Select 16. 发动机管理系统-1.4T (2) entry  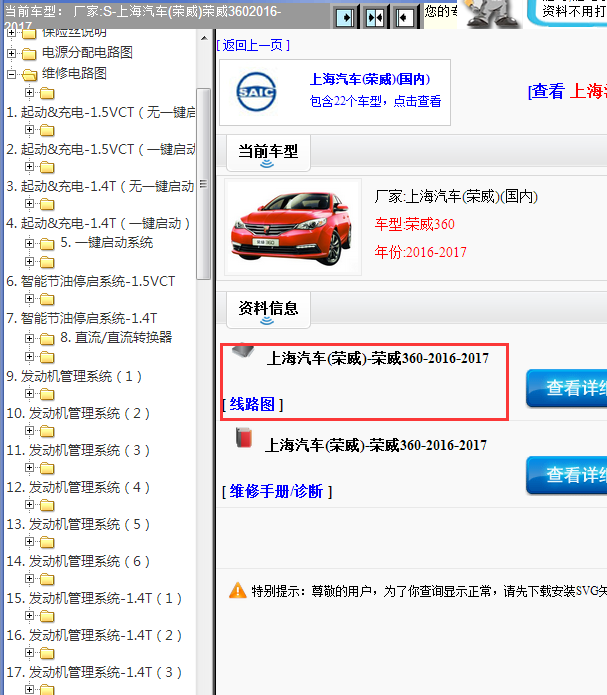pos(94,635)
